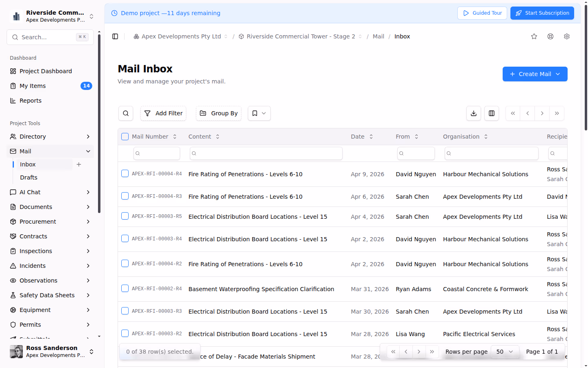Viewport: 588px width, 368px height.
Task: Open the Mail export download icon
Action: click(x=473, y=113)
